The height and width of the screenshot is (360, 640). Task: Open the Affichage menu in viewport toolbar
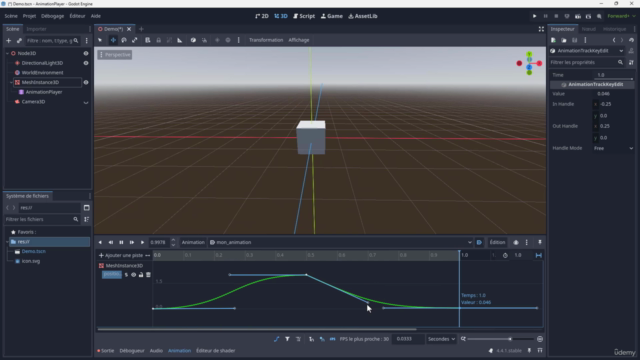click(299, 40)
